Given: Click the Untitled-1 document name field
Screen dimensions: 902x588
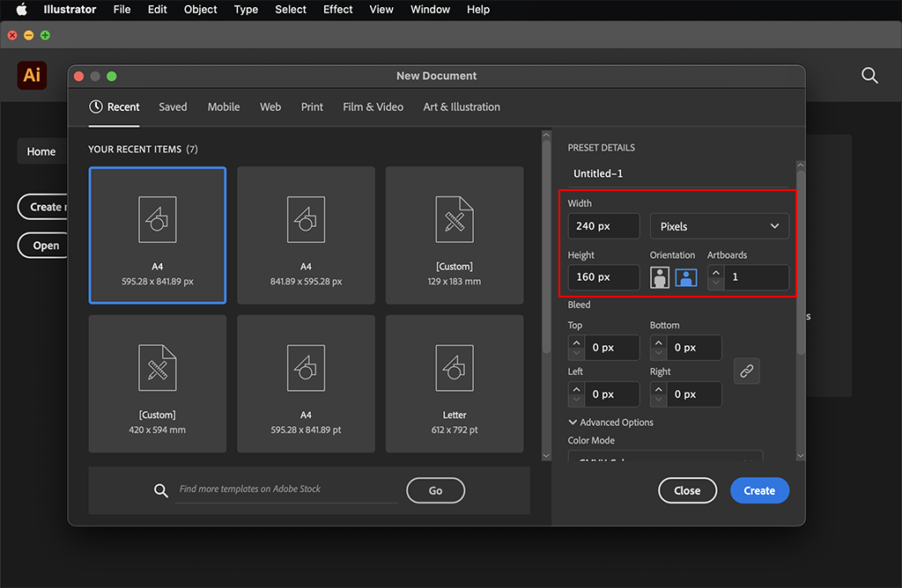Looking at the screenshot, I should coord(678,173).
